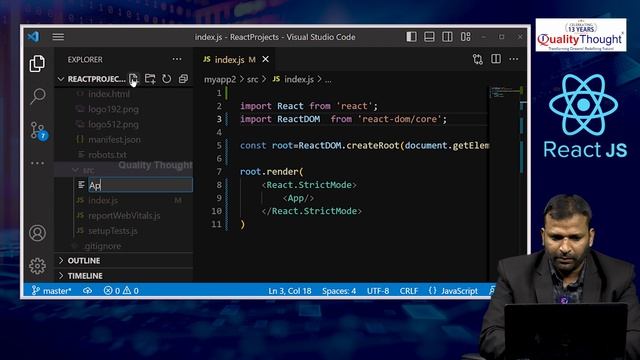Open Source Control view with 7 changes
640x360 pixels.
[x=38, y=131]
